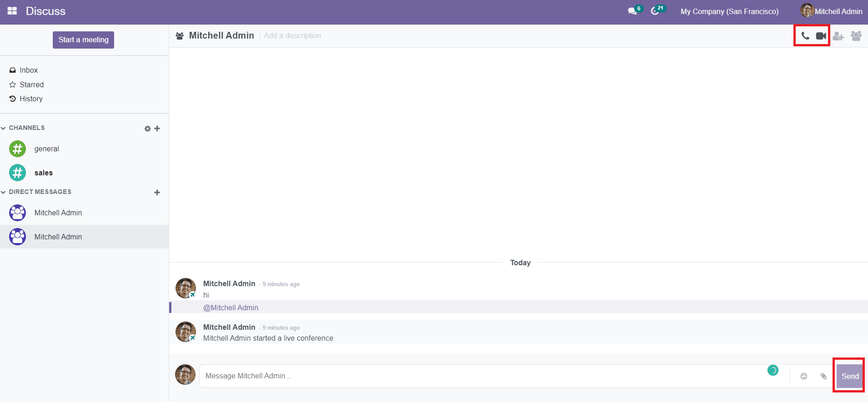This screenshot has width=868, height=402.
Task: Click the teal sales hash icon
Action: point(17,173)
